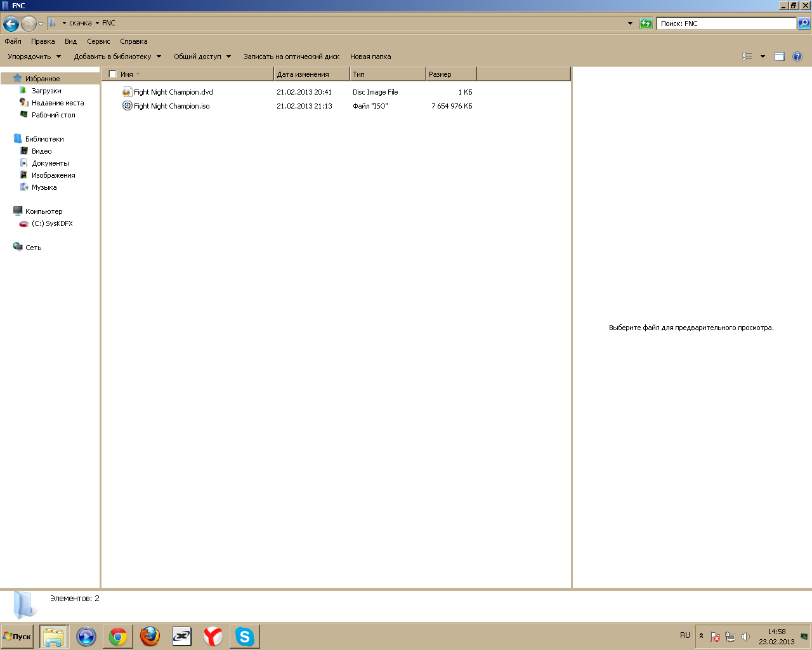Open the Справка menu

point(134,41)
